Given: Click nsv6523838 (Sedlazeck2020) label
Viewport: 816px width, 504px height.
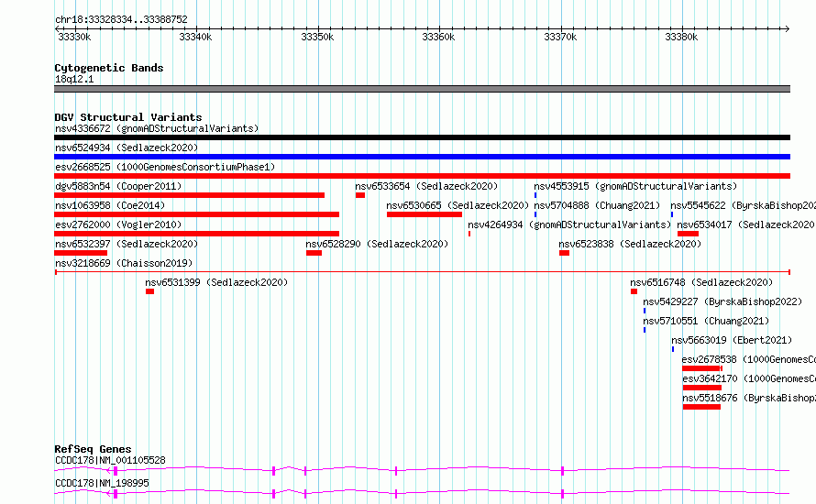Looking at the screenshot, I should (x=630, y=244).
